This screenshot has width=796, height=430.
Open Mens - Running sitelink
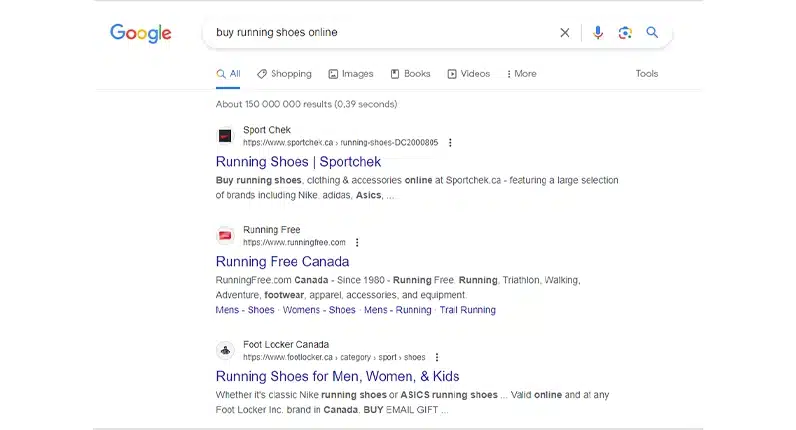pyautogui.click(x=397, y=310)
